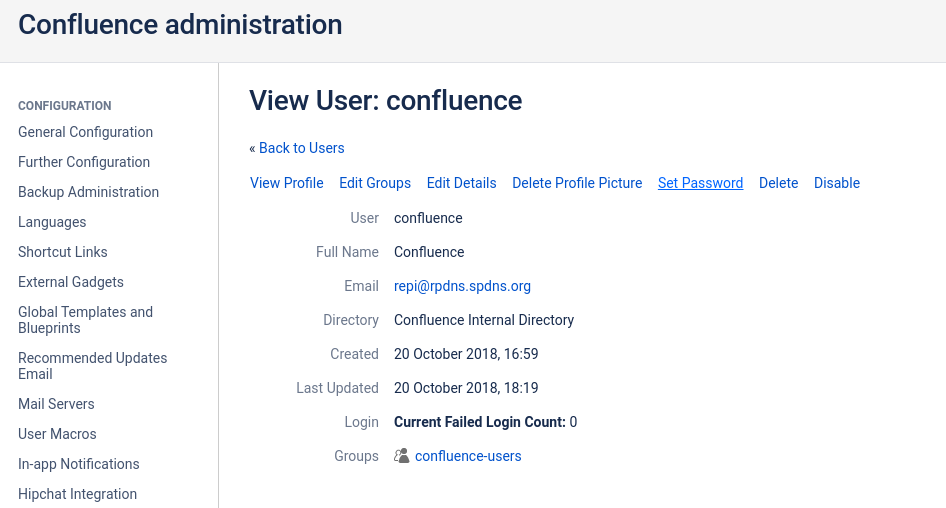This screenshot has height=508, width=946.
Task: Go back to Users list
Action: (x=301, y=148)
